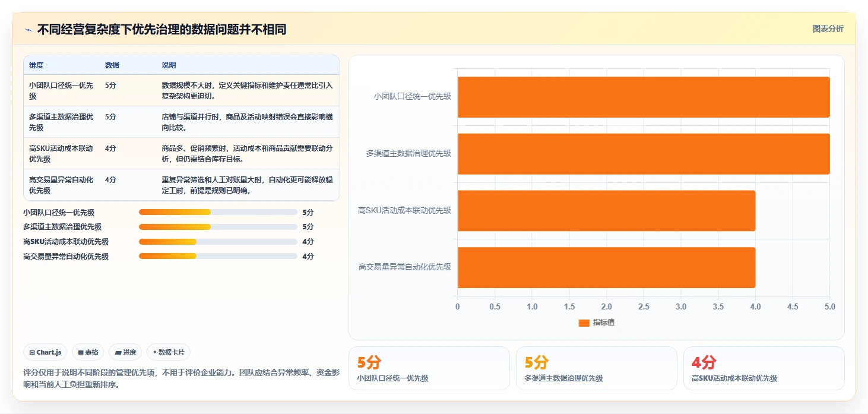868x414 pixels.
Task: Click the x-axis tick 2.5
Action: tap(644, 307)
